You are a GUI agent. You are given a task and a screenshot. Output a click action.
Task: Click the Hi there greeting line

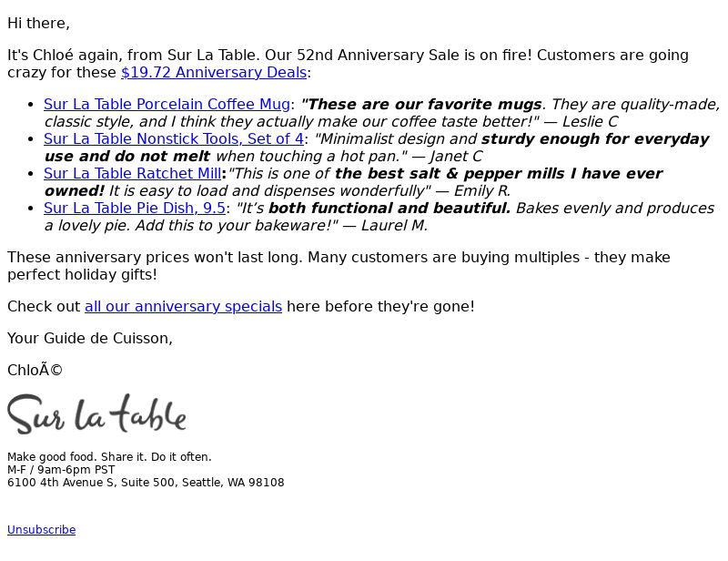(x=38, y=24)
